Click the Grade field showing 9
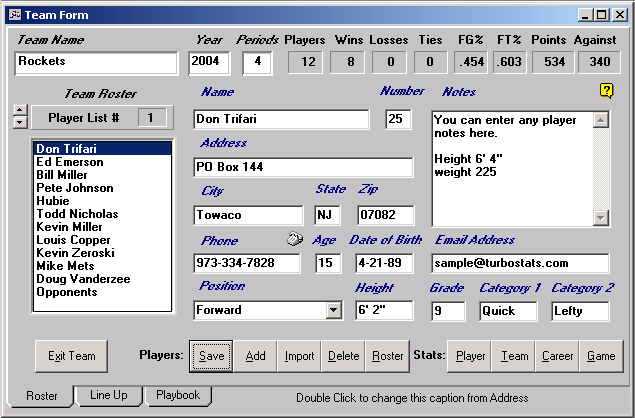This screenshot has width=635, height=418. (448, 311)
